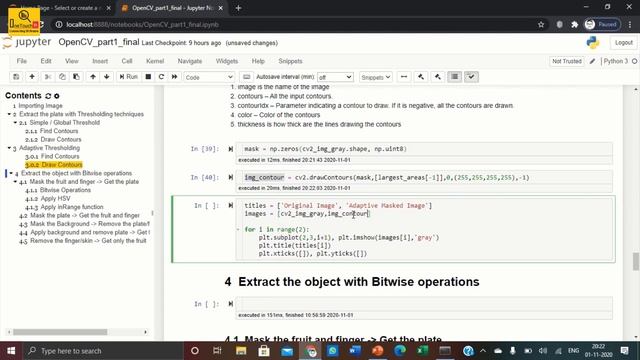Click the dash icon beside the Snippets dropdown
The height and width of the screenshot is (360, 640).
pyautogui.click(x=404, y=77)
